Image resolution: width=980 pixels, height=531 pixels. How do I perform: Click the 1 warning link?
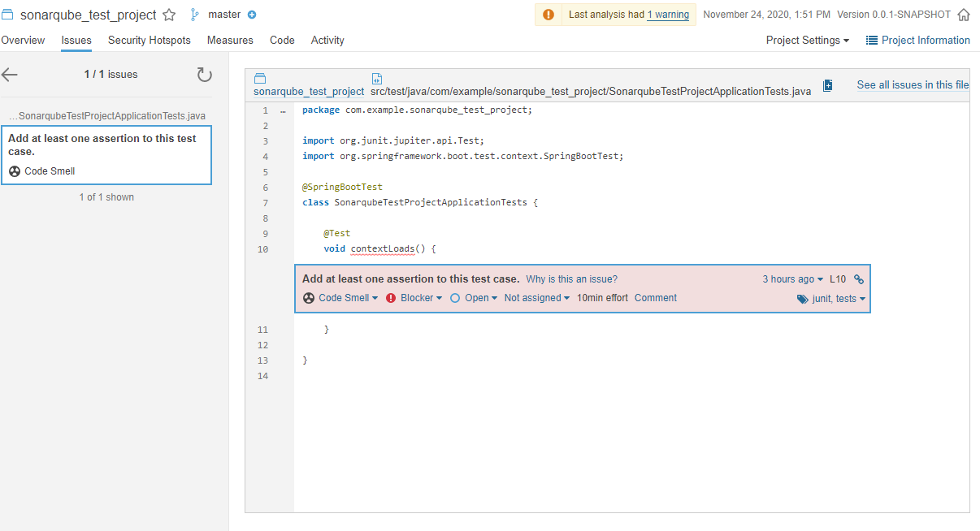[x=668, y=15]
